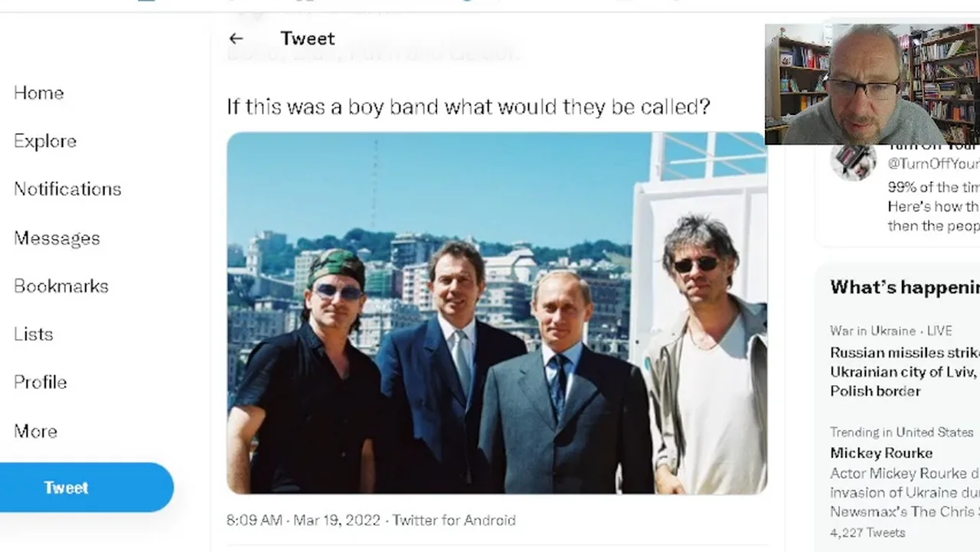This screenshot has width=980, height=552.
Task: Click the tweet timestamp Mar 19, 2022
Action: (302, 520)
